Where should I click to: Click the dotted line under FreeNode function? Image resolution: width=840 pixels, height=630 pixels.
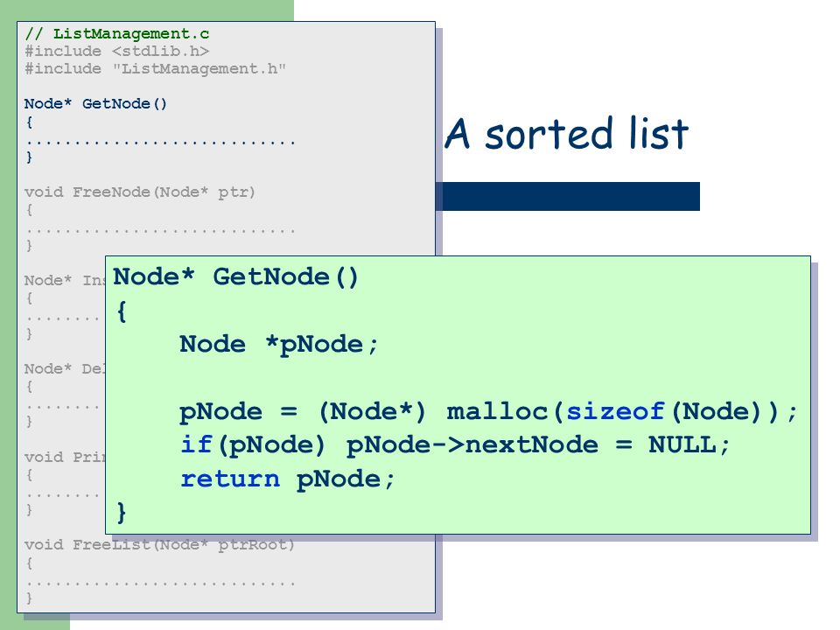tap(161, 231)
